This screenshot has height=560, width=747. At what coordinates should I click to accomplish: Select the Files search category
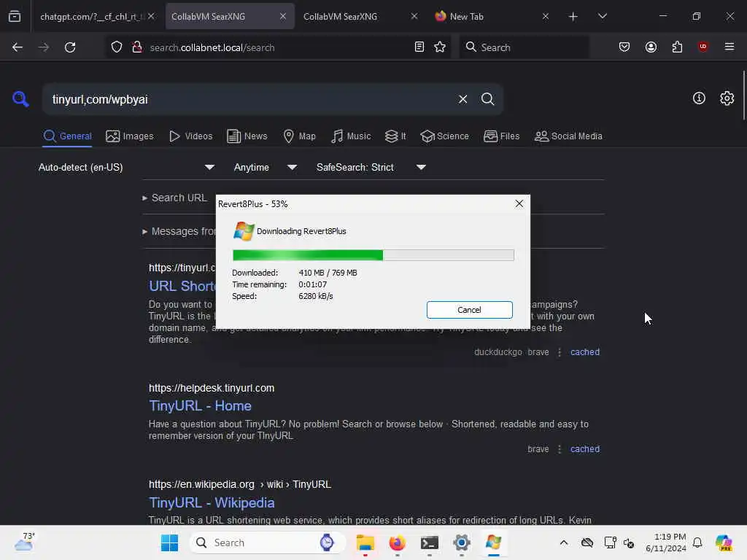tap(501, 136)
